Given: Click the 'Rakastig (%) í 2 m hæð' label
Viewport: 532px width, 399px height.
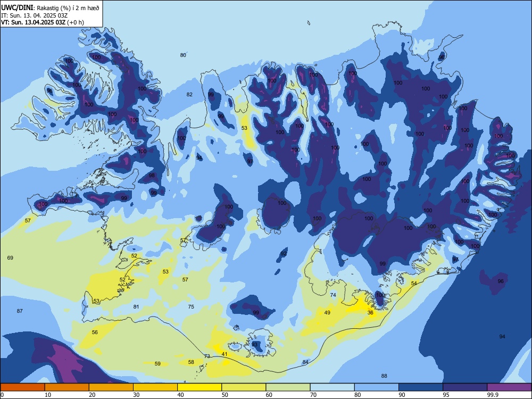Looking at the screenshot, I should [68, 8].
